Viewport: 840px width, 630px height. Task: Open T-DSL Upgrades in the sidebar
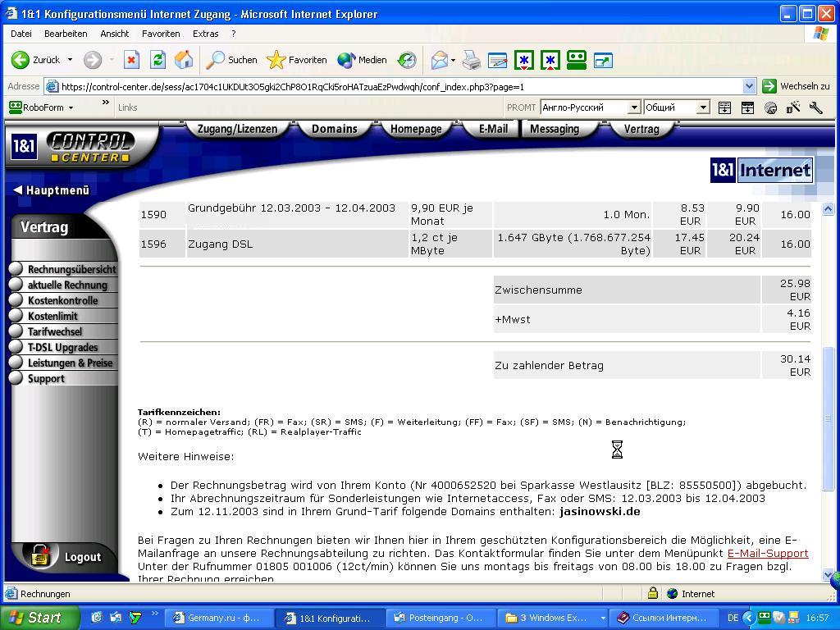[64, 347]
